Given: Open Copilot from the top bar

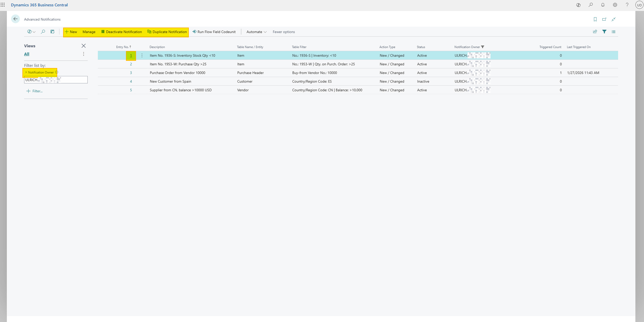Looking at the screenshot, I should coord(578,5).
